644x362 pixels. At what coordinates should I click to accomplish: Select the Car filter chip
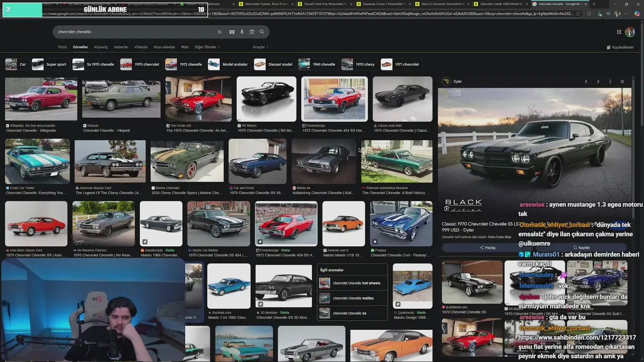pos(16,64)
